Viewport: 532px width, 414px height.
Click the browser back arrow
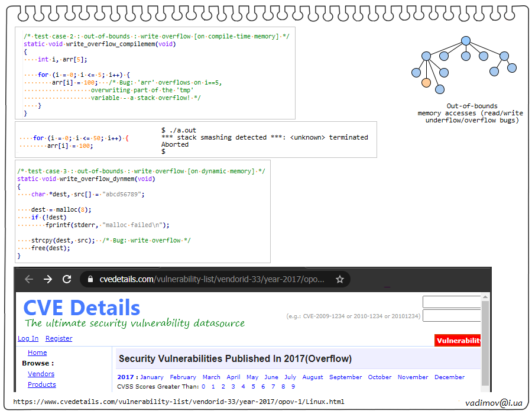click(29, 279)
